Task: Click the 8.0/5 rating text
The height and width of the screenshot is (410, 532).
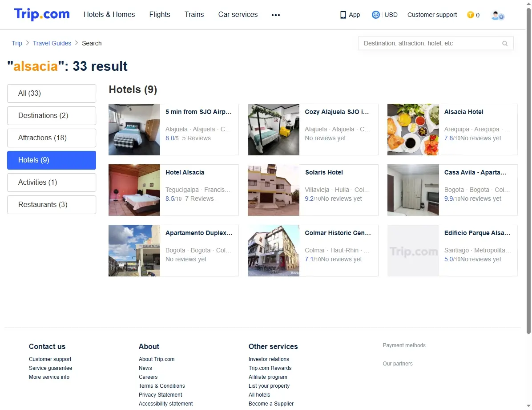Action: pos(172,138)
